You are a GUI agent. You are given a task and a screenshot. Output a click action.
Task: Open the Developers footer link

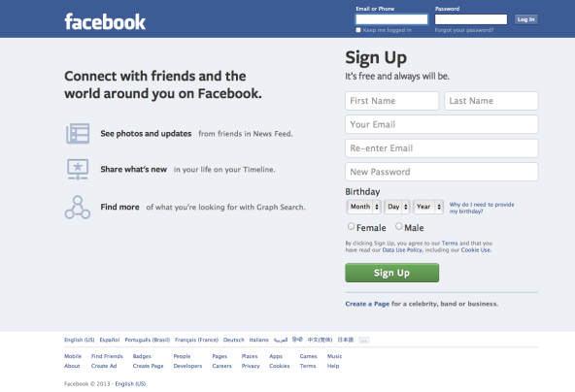click(x=187, y=366)
